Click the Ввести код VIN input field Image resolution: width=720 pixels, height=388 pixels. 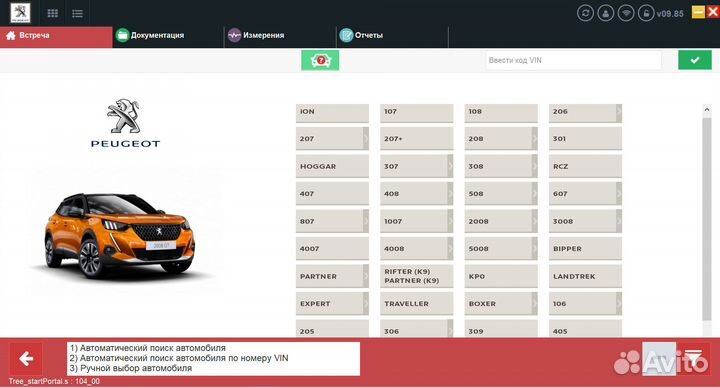click(x=573, y=60)
